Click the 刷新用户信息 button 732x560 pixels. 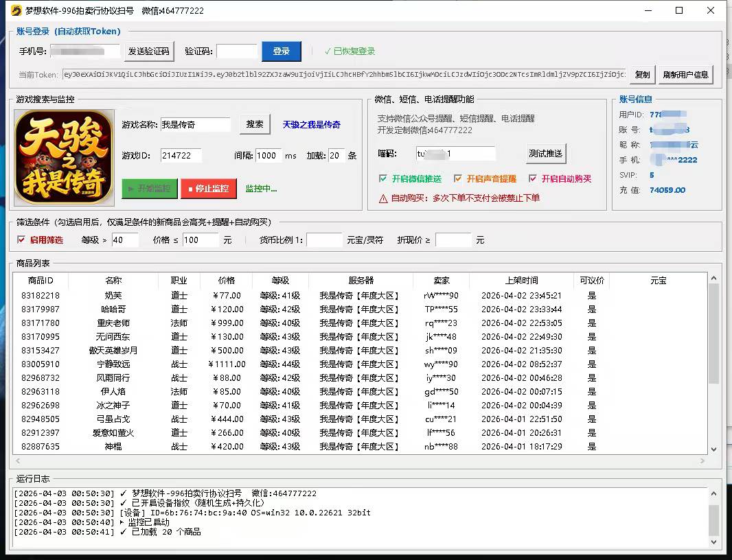[685, 74]
